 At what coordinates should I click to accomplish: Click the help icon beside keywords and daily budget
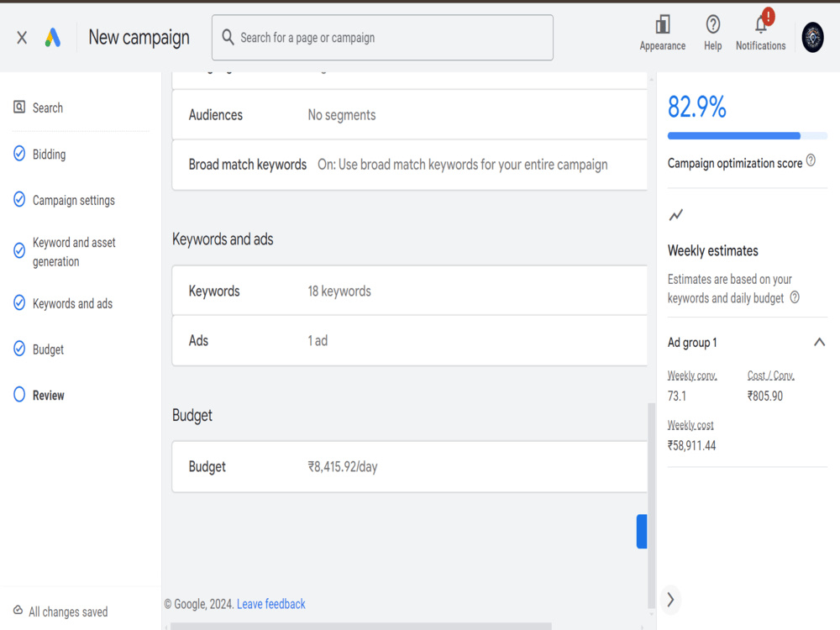tap(795, 297)
